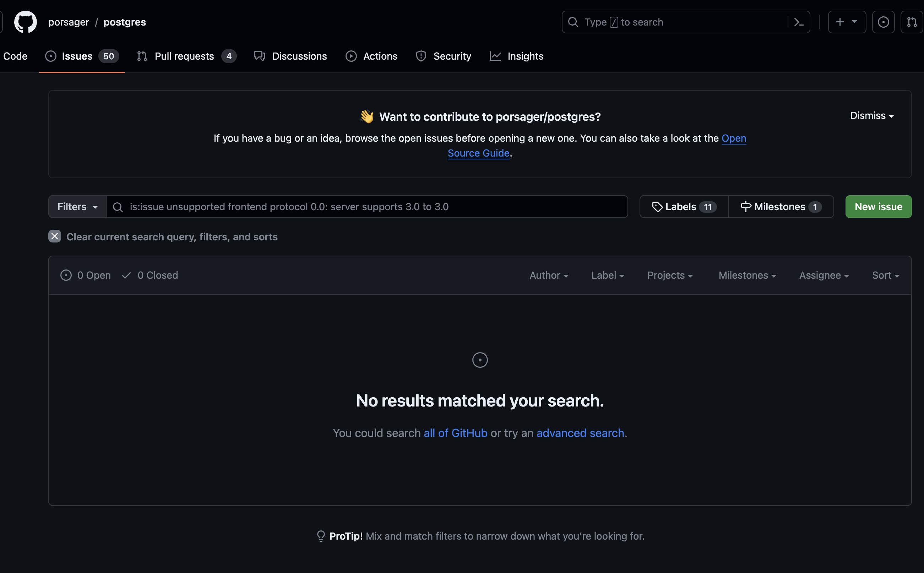Click the 0 Open issues filter

pyautogui.click(x=86, y=275)
